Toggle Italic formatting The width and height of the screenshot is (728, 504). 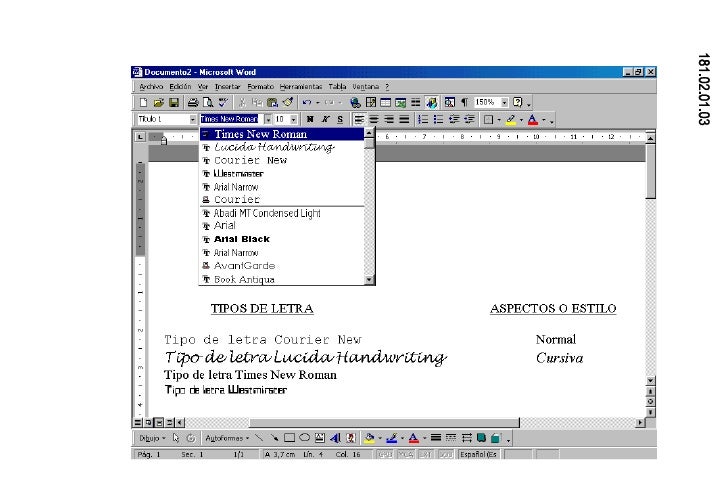coord(325,120)
